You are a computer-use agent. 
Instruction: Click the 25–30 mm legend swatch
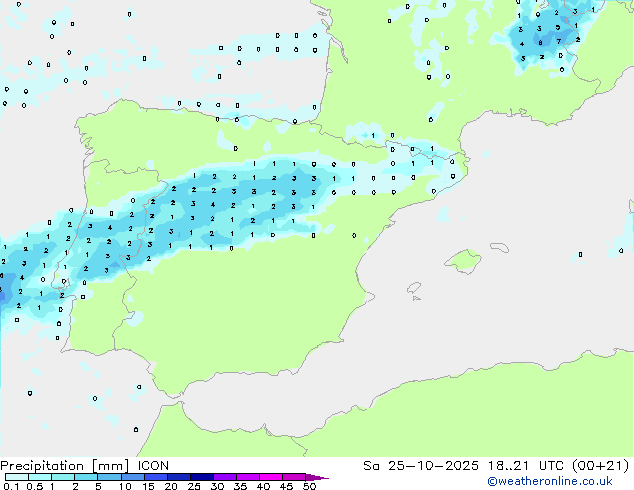tap(201, 477)
